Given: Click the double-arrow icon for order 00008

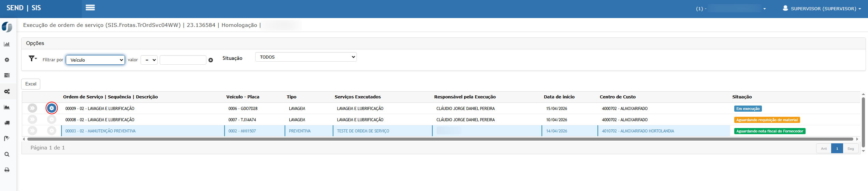Looking at the screenshot, I should [x=32, y=120].
